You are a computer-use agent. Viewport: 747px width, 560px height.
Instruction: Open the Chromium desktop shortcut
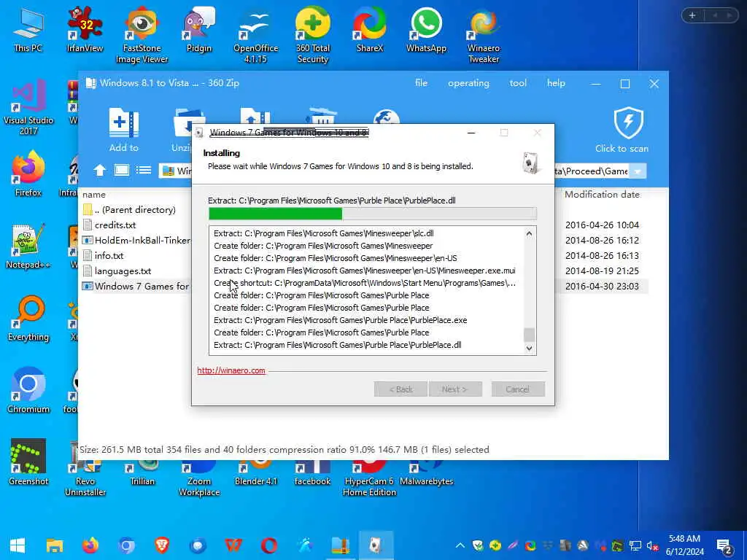click(x=28, y=391)
